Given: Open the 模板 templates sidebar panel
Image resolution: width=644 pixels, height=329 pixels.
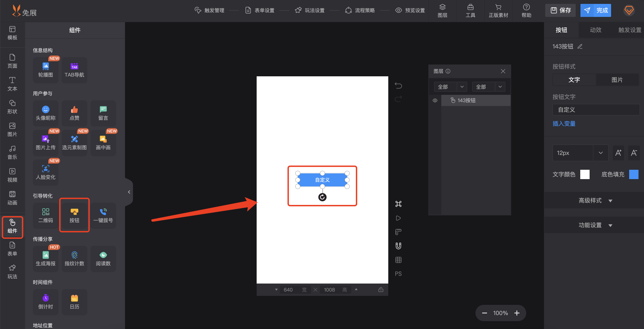Looking at the screenshot, I should pyautogui.click(x=12, y=33).
